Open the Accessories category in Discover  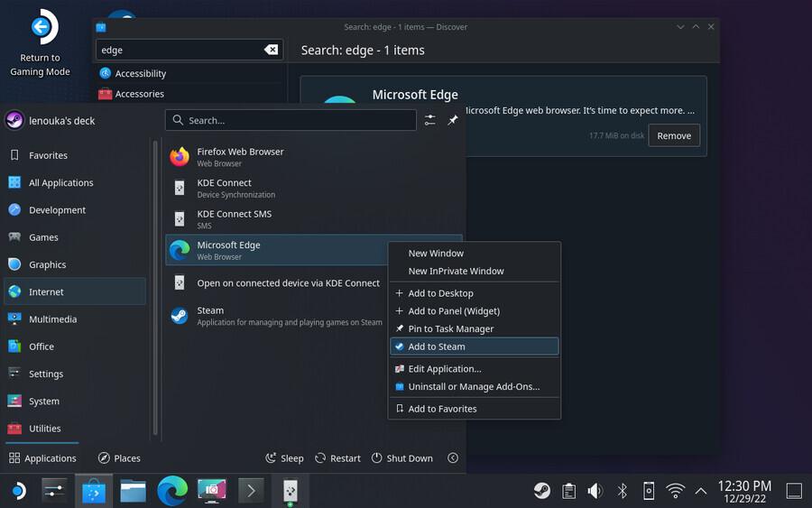pyautogui.click(x=189, y=94)
